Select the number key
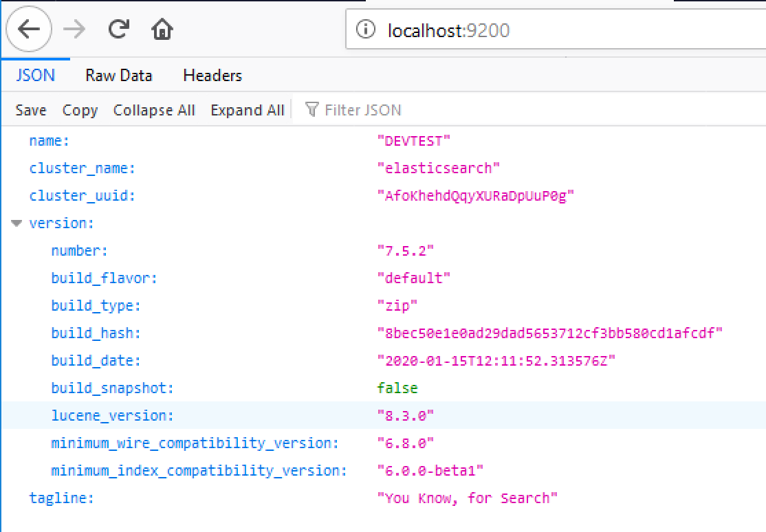This screenshot has height=532, width=766. [x=79, y=251]
